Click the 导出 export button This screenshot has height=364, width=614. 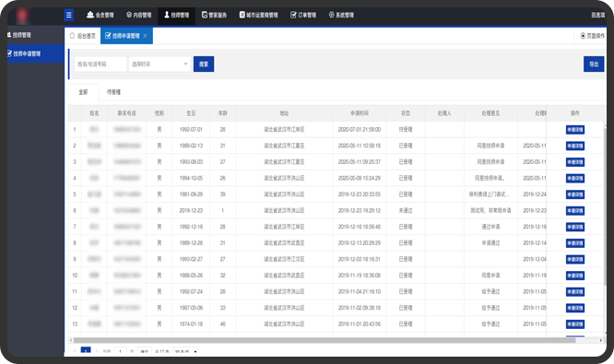point(594,65)
